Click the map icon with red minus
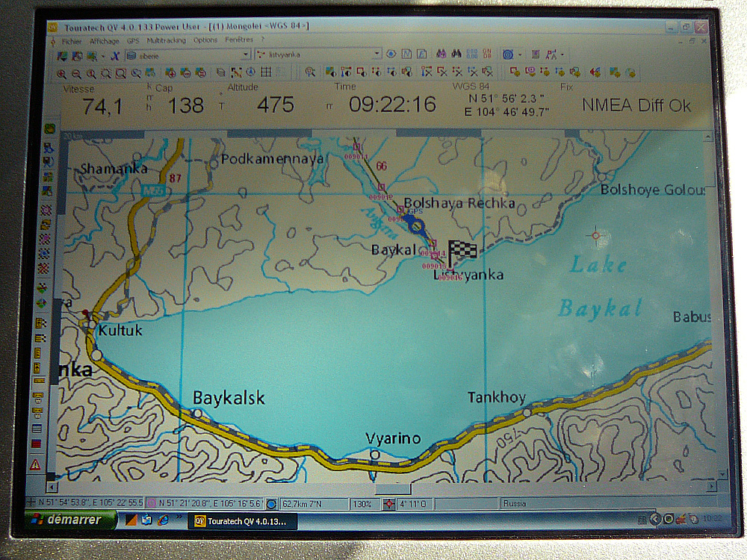This screenshot has width=747, height=560. pos(185,73)
